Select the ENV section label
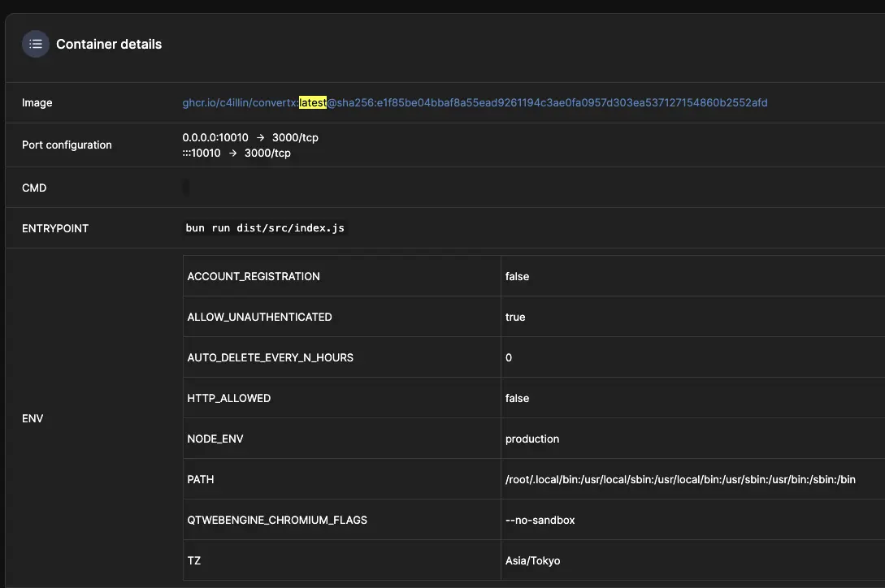 click(x=33, y=418)
